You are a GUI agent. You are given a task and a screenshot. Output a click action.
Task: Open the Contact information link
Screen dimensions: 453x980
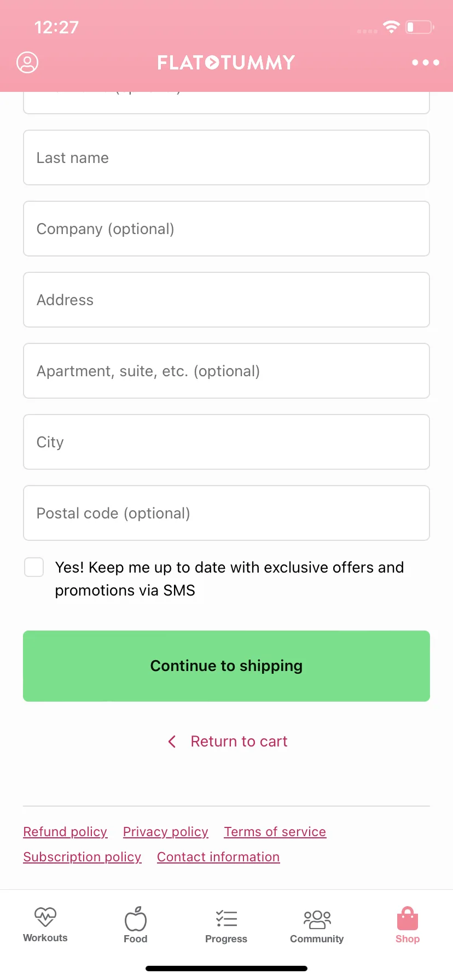coord(218,857)
